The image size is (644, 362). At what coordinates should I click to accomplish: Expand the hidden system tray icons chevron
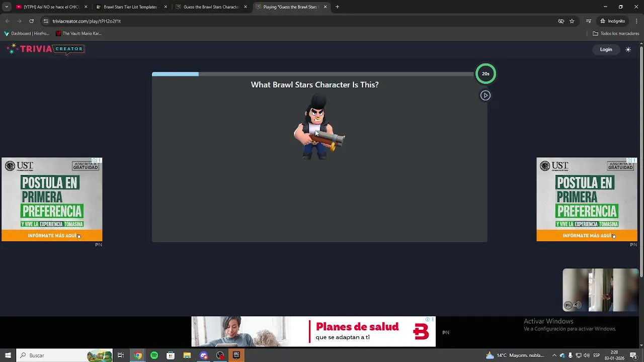tap(554, 355)
